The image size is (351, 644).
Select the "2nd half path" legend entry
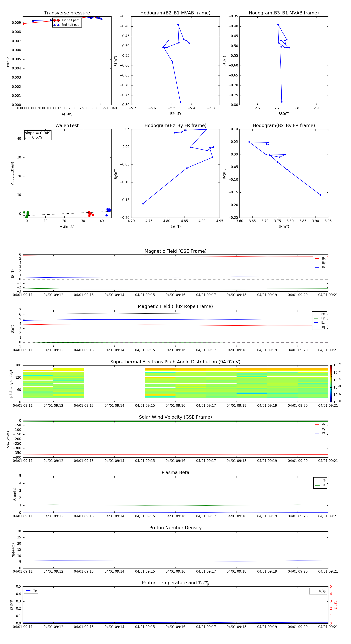pos(67,25)
